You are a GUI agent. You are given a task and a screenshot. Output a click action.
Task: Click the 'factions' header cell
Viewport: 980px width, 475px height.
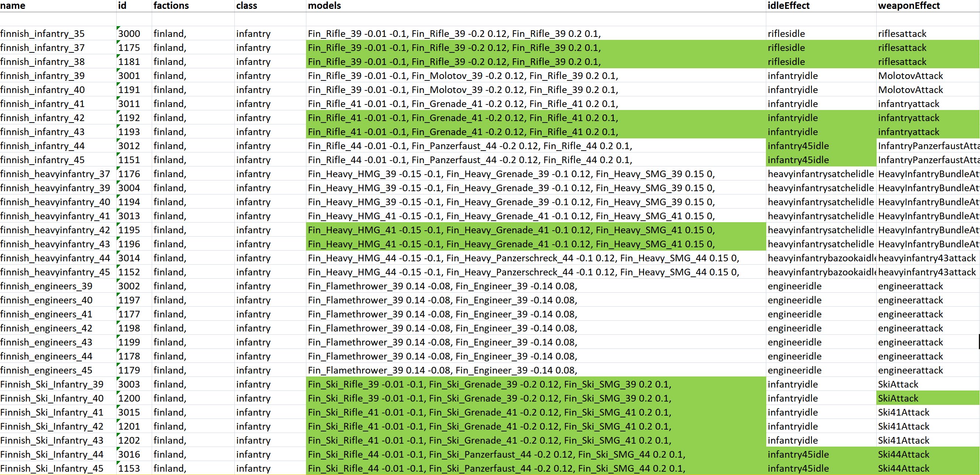tap(171, 6)
